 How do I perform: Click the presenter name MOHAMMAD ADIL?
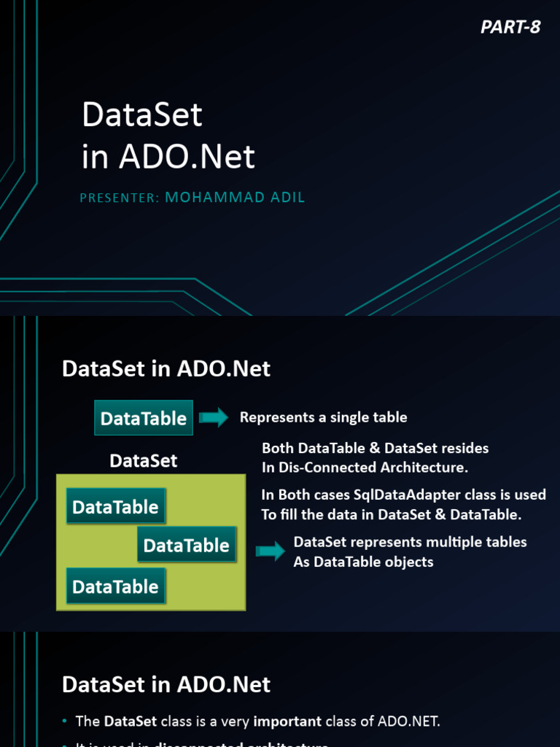235,197
